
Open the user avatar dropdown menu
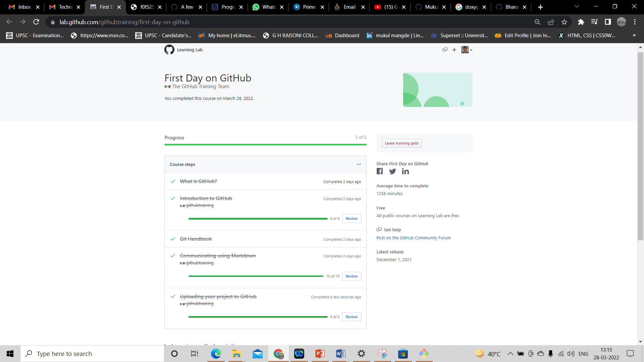(x=467, y=50)
